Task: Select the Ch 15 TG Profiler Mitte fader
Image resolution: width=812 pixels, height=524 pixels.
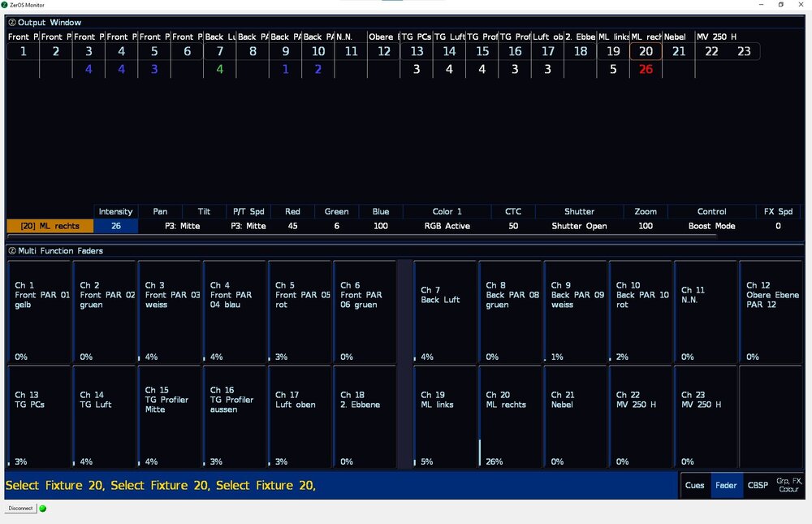Action: coord(170,418)
